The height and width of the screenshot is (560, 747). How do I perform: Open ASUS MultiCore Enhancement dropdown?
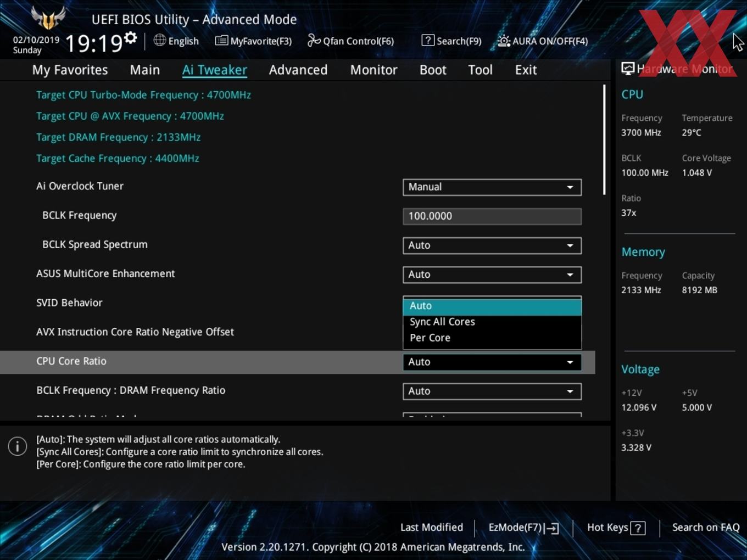pyautogui.click(x=492, y=275)
